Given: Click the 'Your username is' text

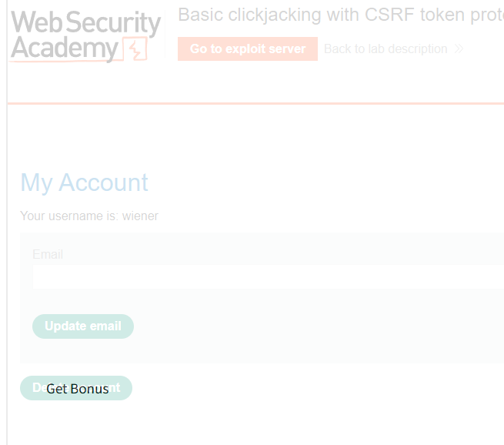Looking at the screenshot, I should tap(69, 216).
